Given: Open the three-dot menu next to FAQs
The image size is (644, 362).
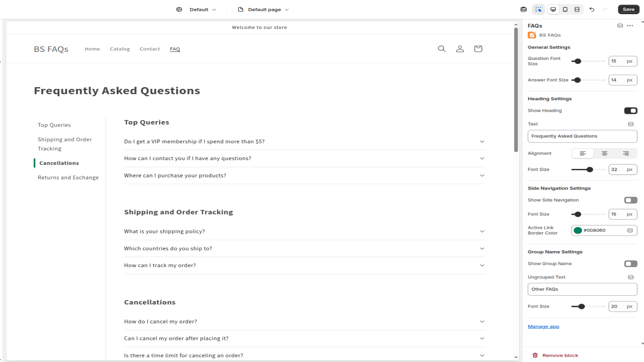Looking at the screenshot, I should tap(630, 25).
